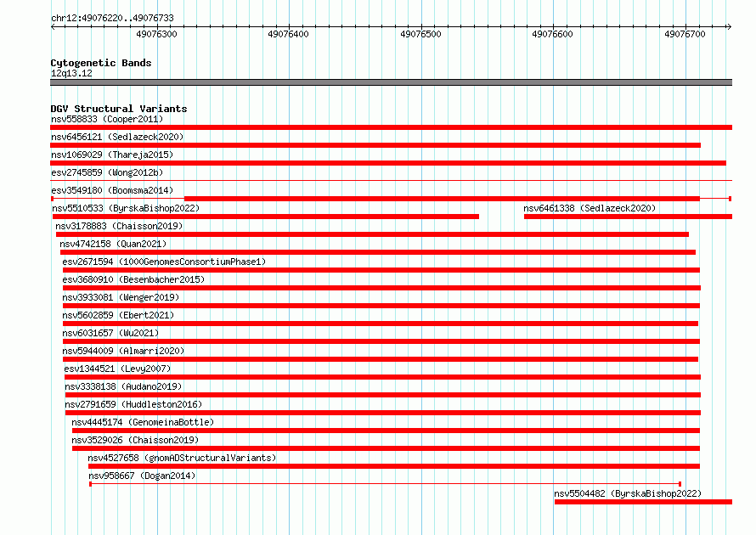This screenshot has height=535, width=756.
Task: Click the nsv5510533 (ByrskaBishop2022) label
Action: pos(126,208)
